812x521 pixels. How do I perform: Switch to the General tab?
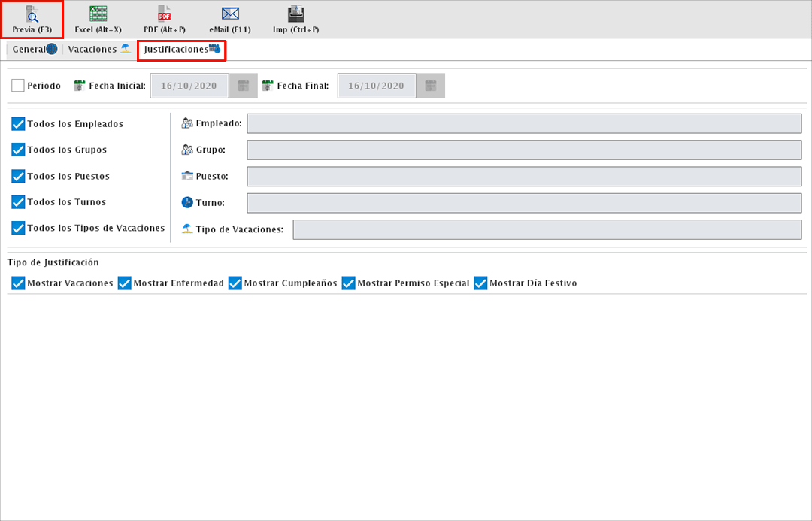pyautogui.click(x=34, y=50)
